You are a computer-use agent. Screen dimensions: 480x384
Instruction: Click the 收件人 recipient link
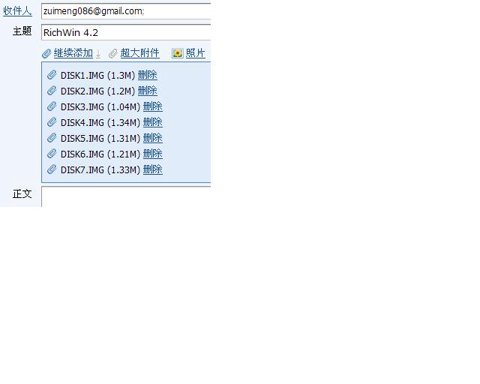17,11
